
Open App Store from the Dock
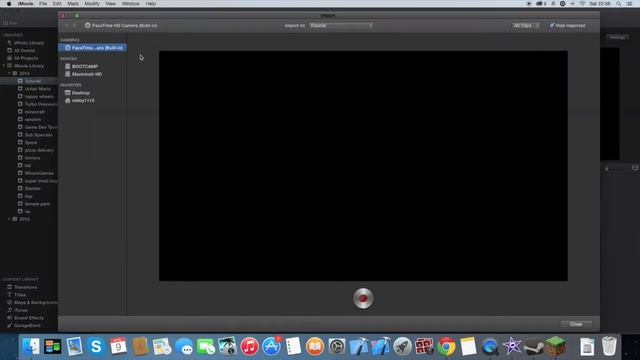click(x=271, y=347)
